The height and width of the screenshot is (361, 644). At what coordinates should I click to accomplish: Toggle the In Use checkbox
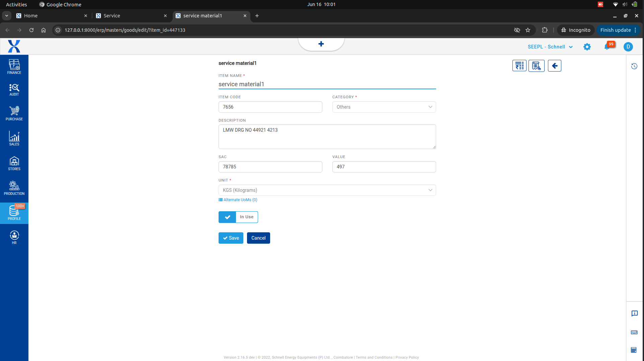pyautogui.click(x=227, y=217)
